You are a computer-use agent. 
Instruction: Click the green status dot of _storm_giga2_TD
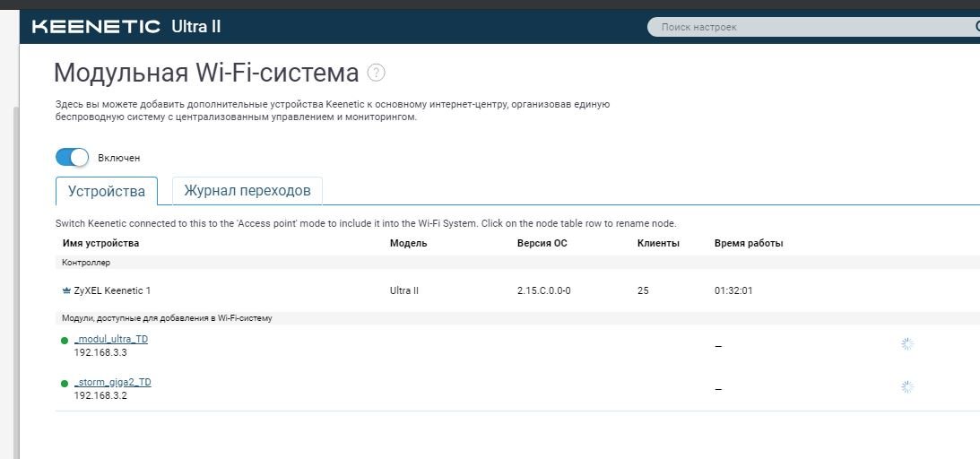click(x=65, y=384)
